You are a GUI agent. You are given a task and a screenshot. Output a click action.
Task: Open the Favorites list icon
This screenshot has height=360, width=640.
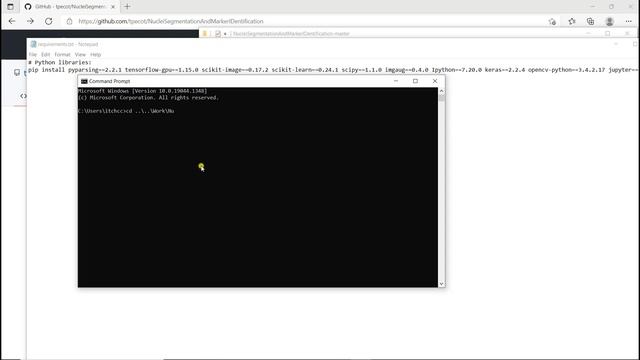tap(571, 21)
